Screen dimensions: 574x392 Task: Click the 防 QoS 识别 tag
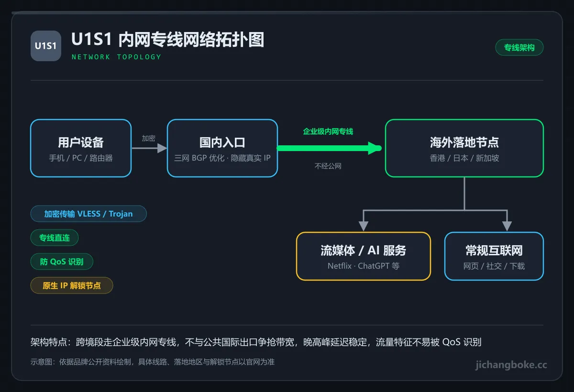coord(62,261)
